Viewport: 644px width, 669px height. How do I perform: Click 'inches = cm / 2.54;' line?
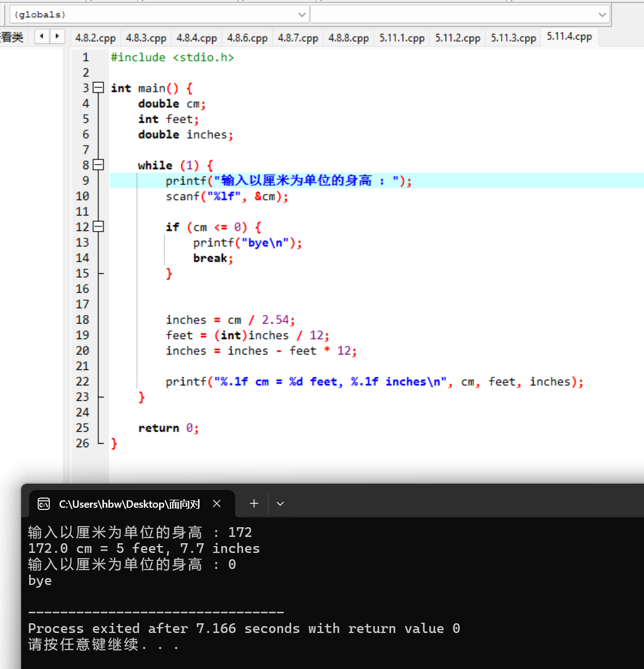[230, 320]
